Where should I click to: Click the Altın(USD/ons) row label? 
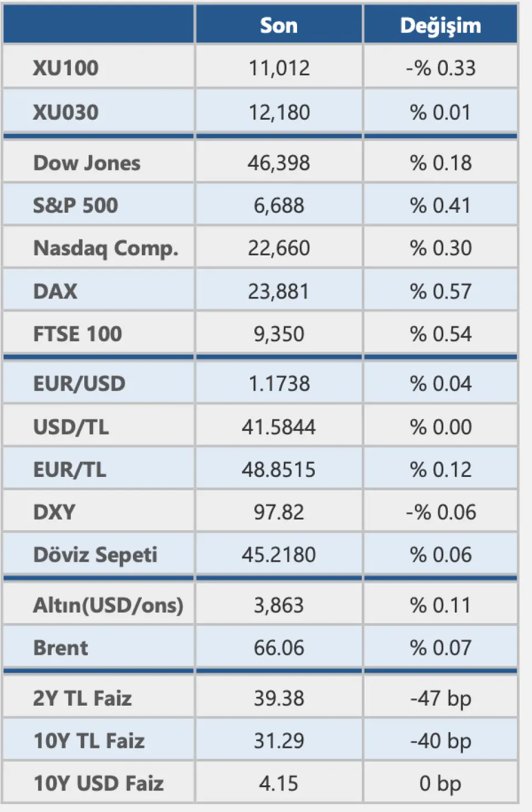[108, 605]
